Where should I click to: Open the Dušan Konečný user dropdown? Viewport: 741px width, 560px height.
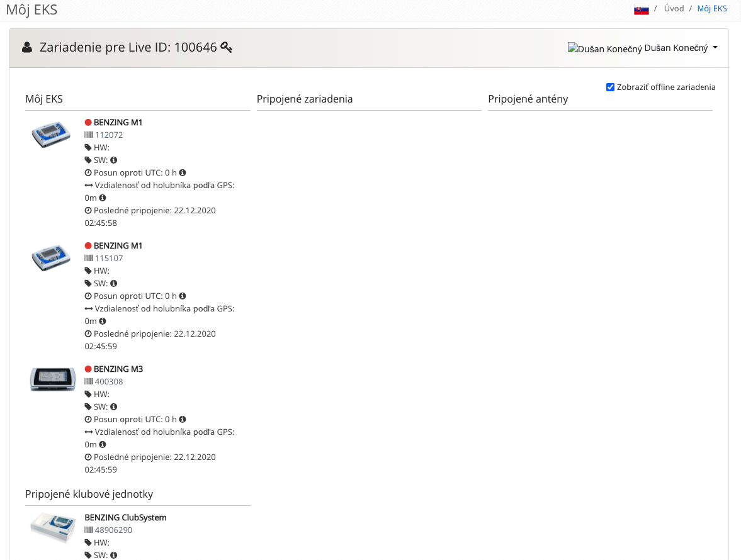(642, 48)
